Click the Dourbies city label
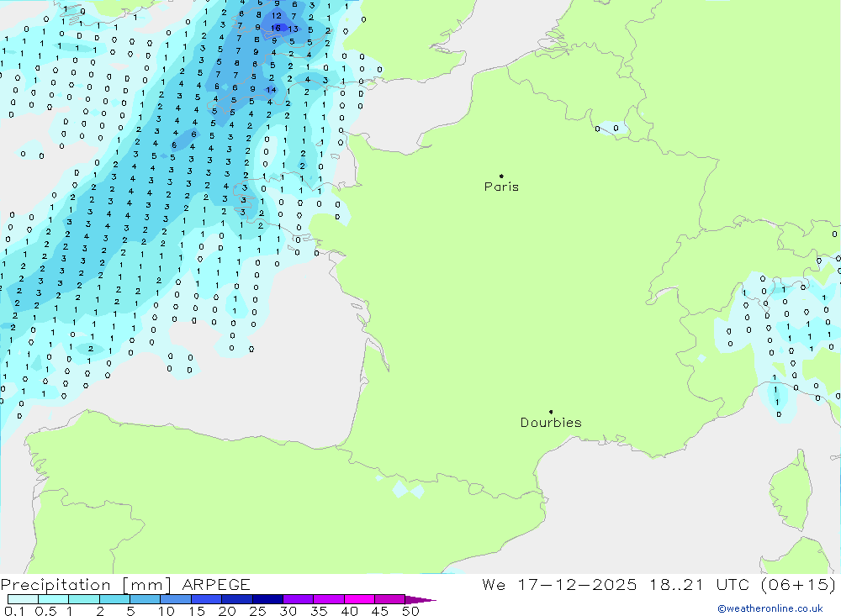The height and width of the screenshot is (616, 841). pyautogui.click(x=551, y=423)
